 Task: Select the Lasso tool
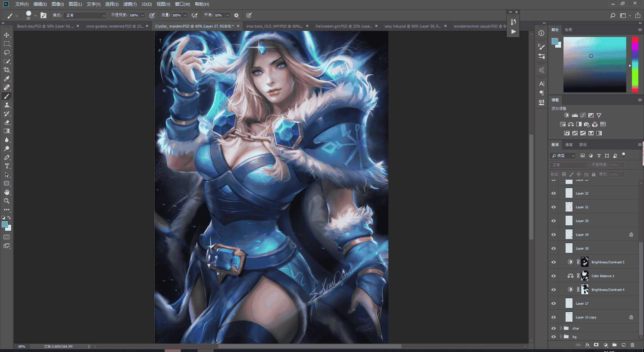click(7, 52)
